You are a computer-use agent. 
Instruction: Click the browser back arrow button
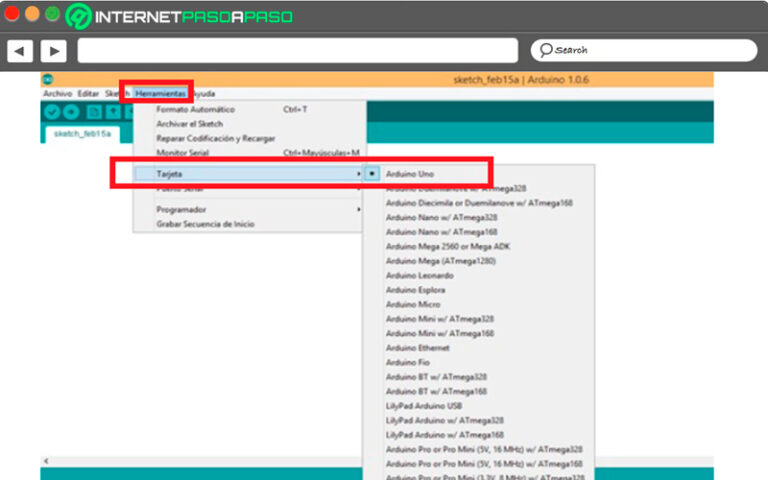point(20,50)
